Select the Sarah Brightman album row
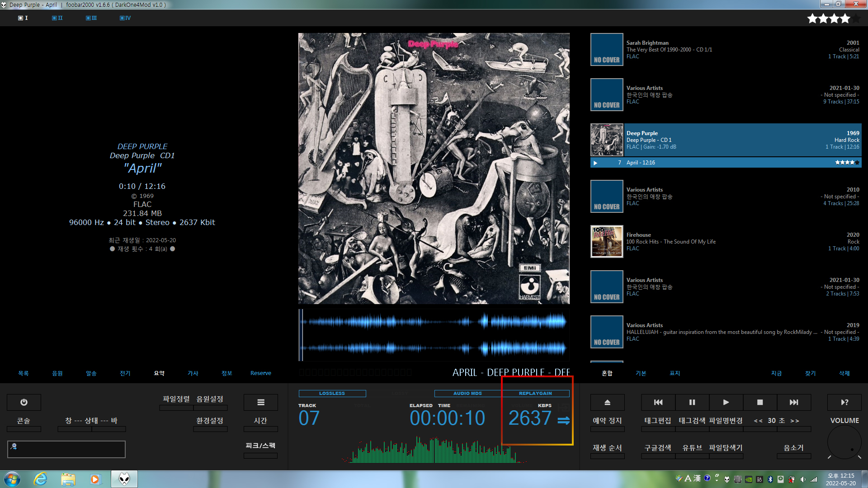 tap(726, 50)
